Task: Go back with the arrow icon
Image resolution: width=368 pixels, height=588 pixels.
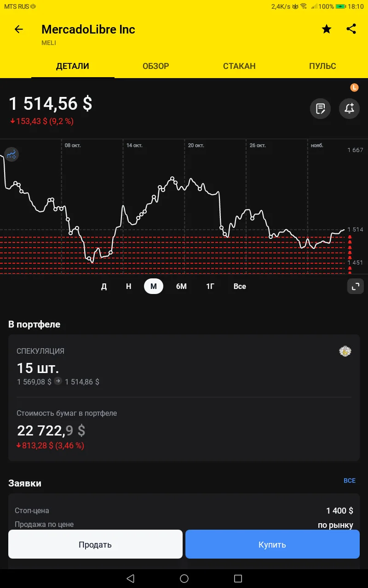Action: pyautogui.click(x=18, y=29)
